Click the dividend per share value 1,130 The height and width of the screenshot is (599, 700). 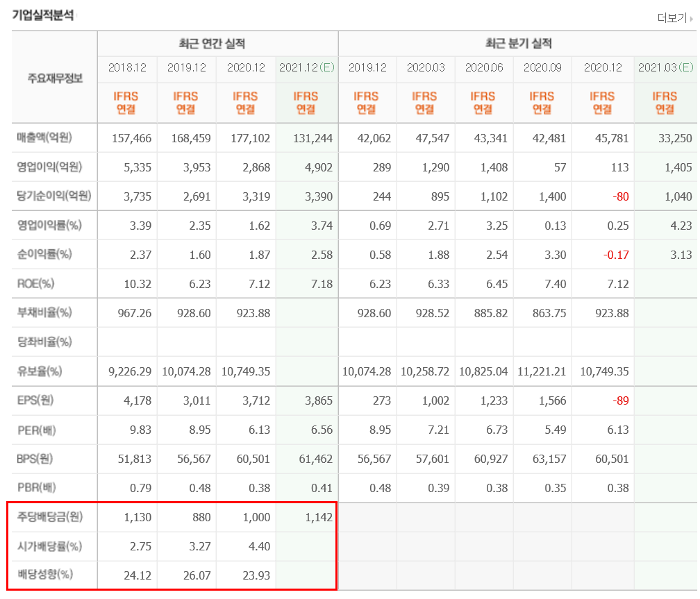click(137, 517)
